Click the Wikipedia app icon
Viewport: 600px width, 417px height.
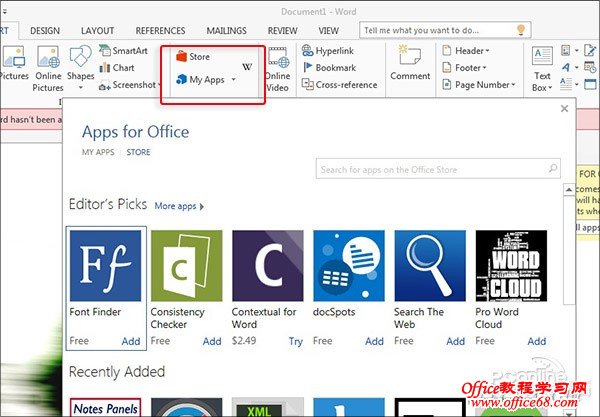point(248,68)
